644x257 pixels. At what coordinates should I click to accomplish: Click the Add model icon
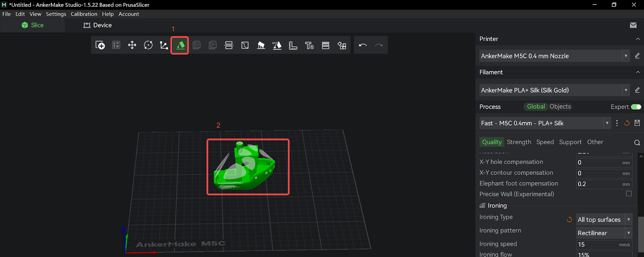coord(100,45)
